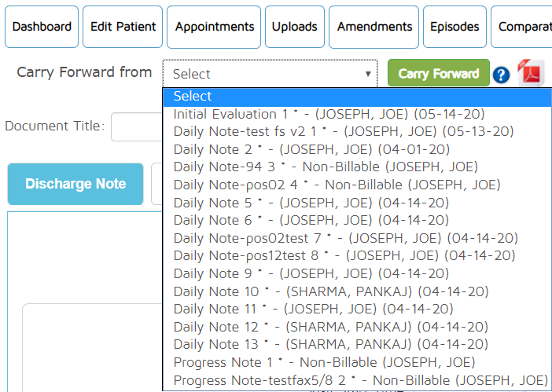552x392 pixels.
Task: Go to the Edit Patient tab
Action: tap(123, 27)
